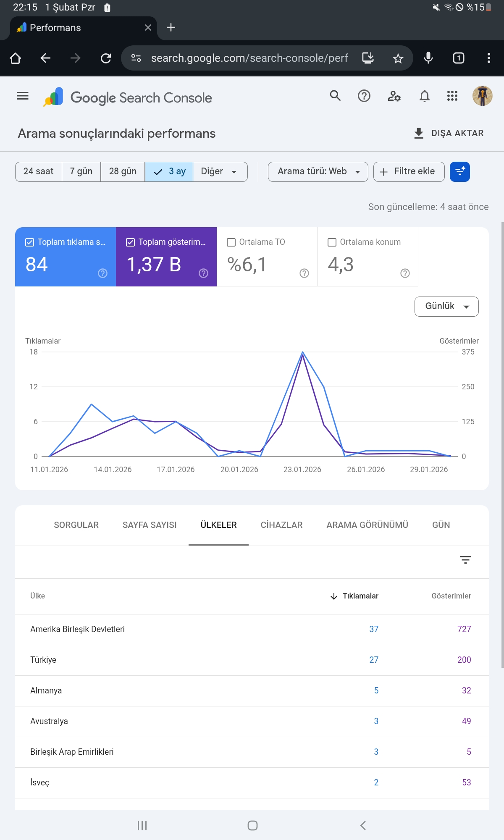Bookmark page with the star icon
The width and height of the screenshot is (504, 840).
398,58
